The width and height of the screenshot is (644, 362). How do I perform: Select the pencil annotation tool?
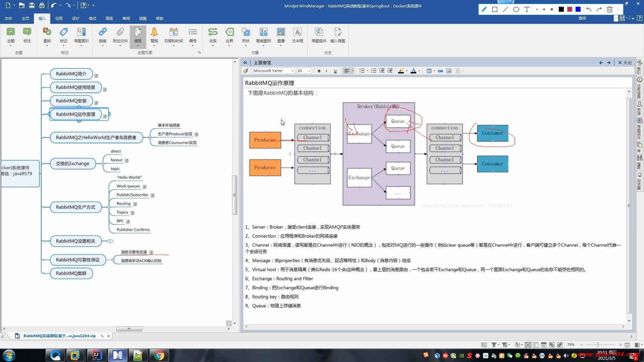click(x=484, y=9)
